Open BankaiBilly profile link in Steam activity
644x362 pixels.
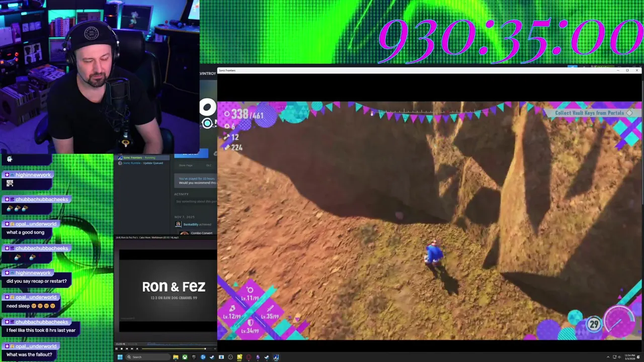[x=191, y=224]
